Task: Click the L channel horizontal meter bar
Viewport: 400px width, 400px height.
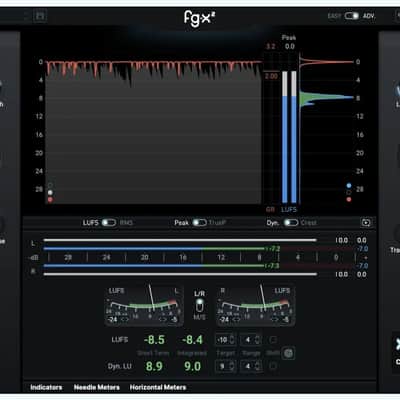Action: point(180,240)
